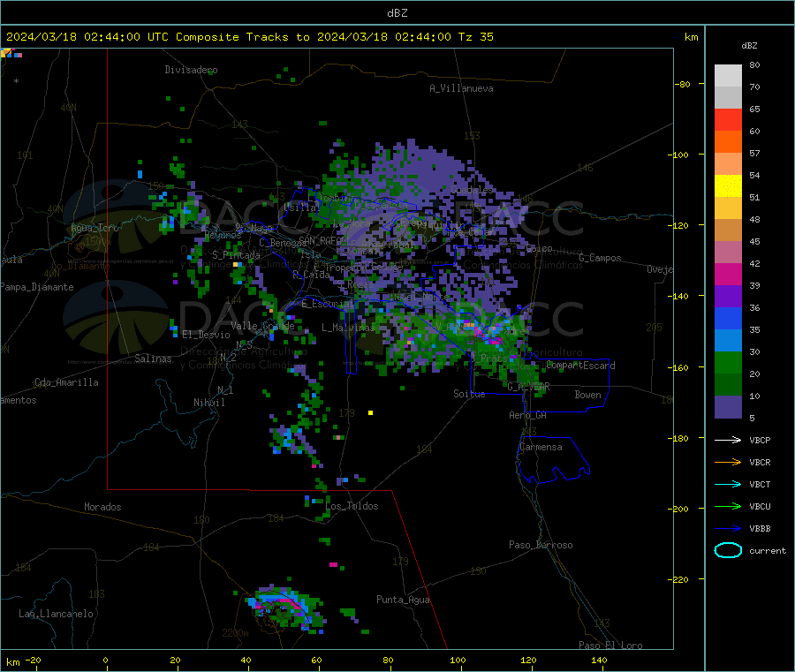Click the dBZ title at the top
Image resolution: width=795 pixels, height=672 pixels.
[397, 13]
